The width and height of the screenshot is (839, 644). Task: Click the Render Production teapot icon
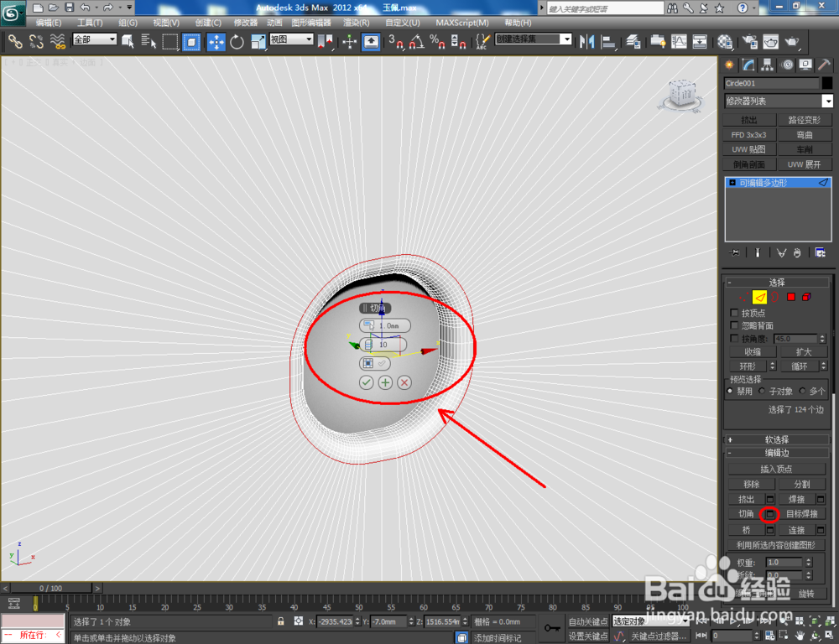point(792,41)
